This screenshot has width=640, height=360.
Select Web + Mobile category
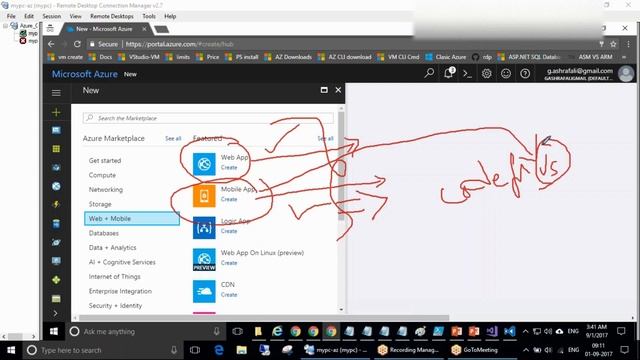(131, 219)
